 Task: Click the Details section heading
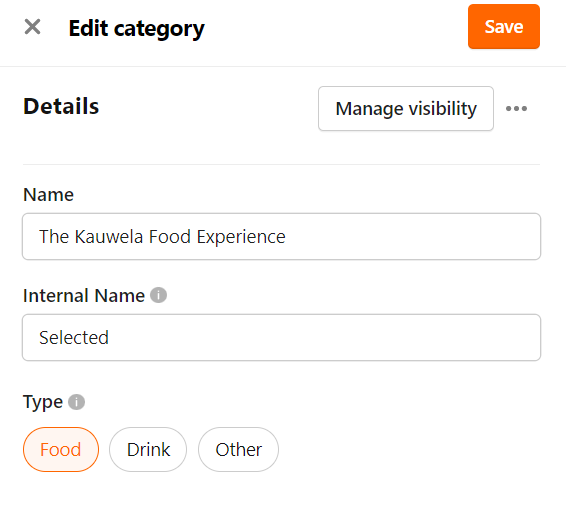click(61, 106)
